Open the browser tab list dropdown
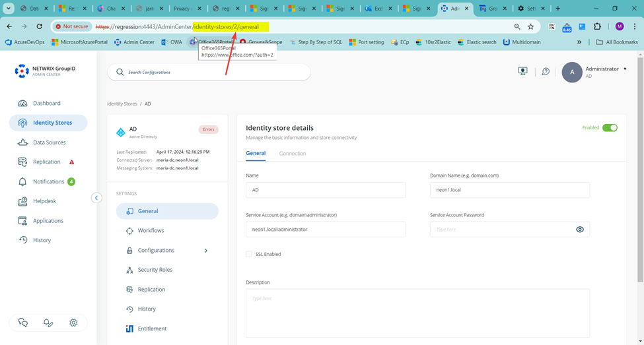644x345 pixels. [x=8, y=8]
